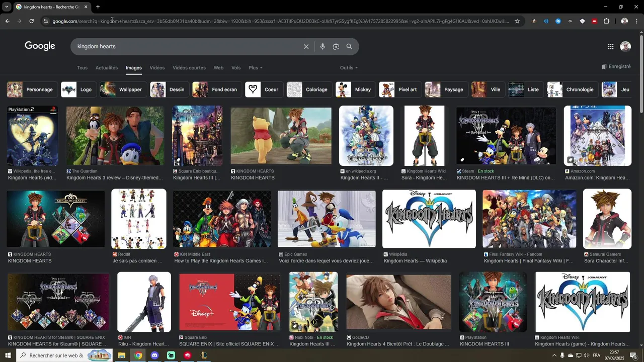The image size is (644, 362).
Task: Open File Explorer from the taskbar
Action: coord(121,355)
